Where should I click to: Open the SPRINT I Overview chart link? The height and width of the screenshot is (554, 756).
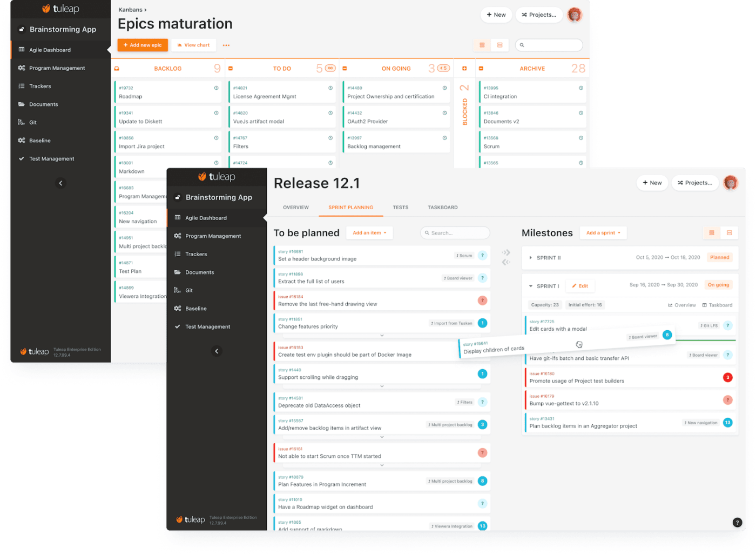(x=681, y=305)
